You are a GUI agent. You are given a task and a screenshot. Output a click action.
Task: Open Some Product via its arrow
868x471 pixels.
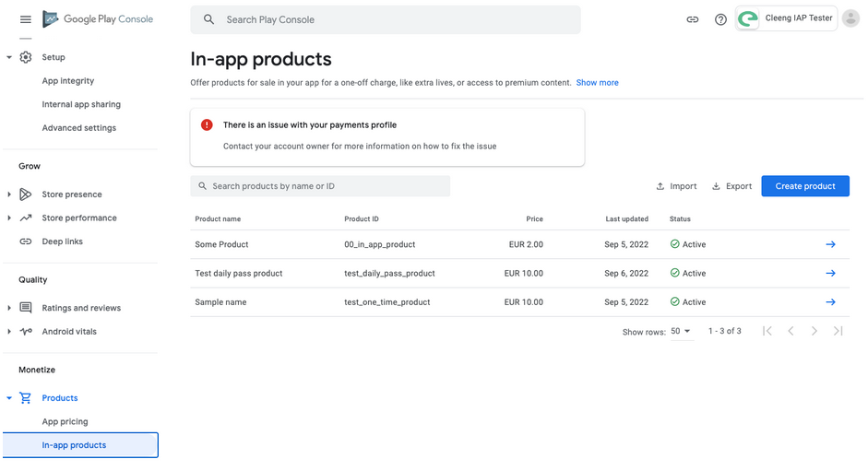click(x=830, y=244)
